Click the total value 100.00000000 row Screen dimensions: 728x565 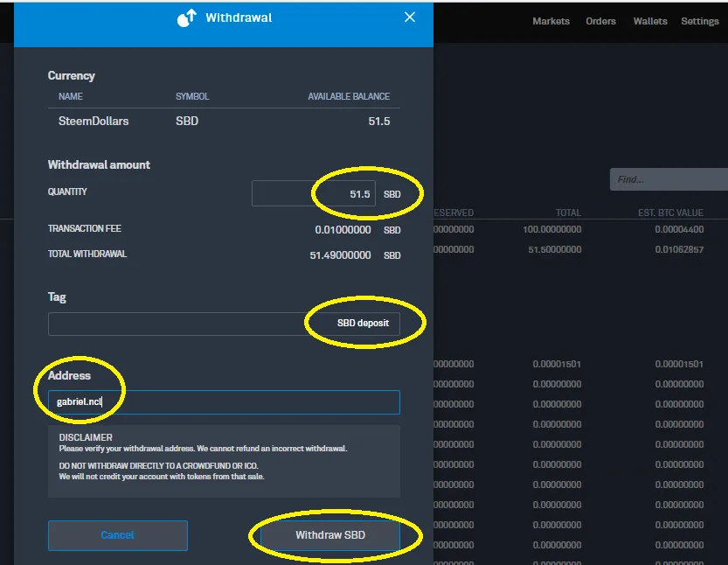point(552,229)
